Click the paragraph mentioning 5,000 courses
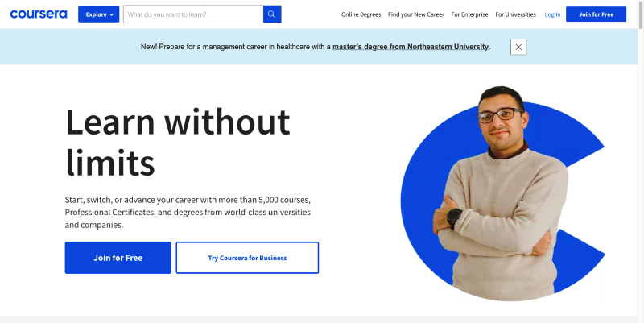Screen dimensions: 644x323 188,212
